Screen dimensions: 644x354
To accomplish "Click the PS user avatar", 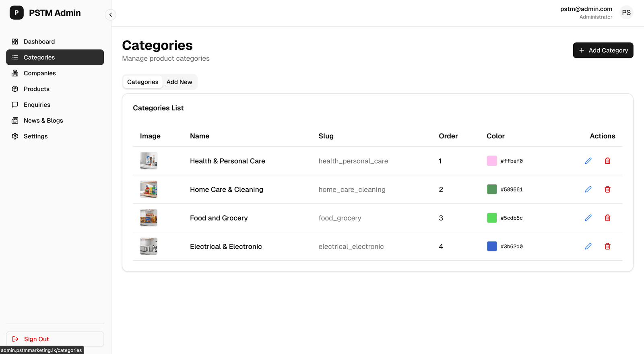I will tap(626, 13).
